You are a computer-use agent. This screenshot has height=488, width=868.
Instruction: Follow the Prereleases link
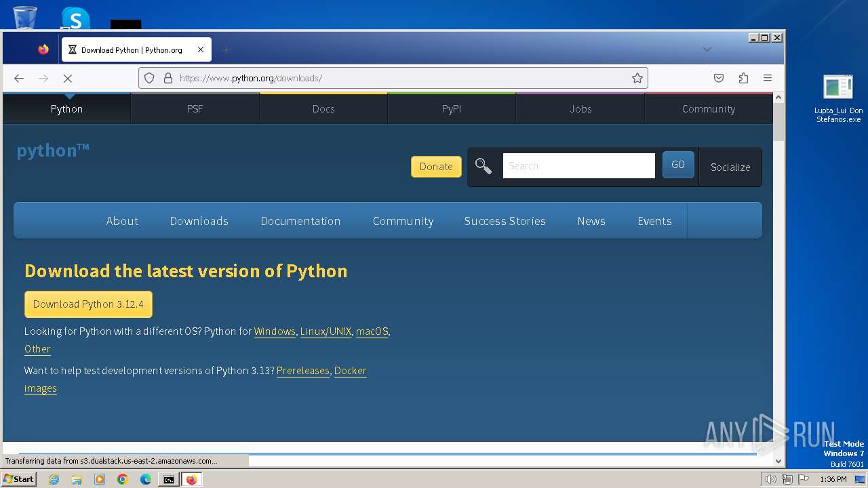(303, 371)
